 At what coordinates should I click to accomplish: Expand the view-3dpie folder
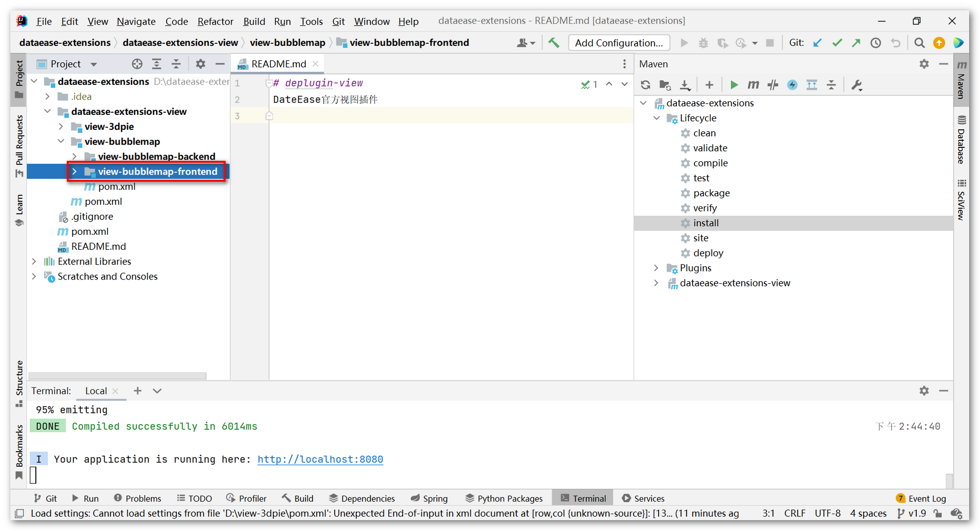click(x=61, y=126)
